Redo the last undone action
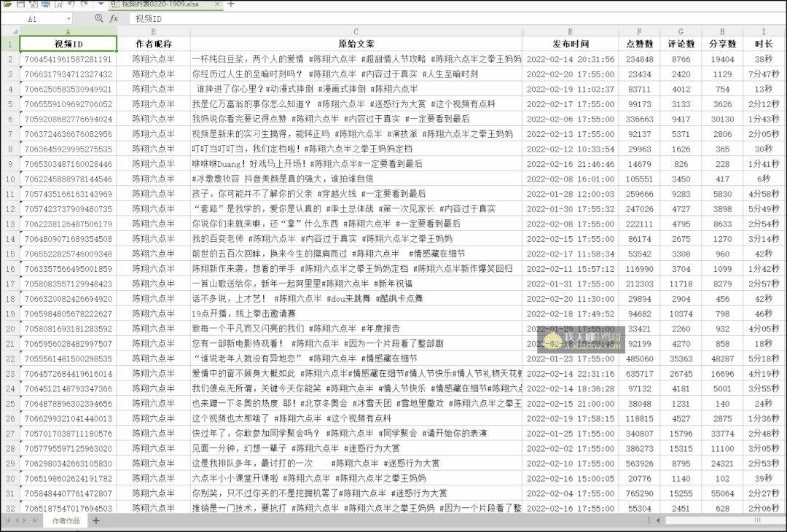Image resolution: width=787 pixels, height=532 pixels. click(83, 4)
